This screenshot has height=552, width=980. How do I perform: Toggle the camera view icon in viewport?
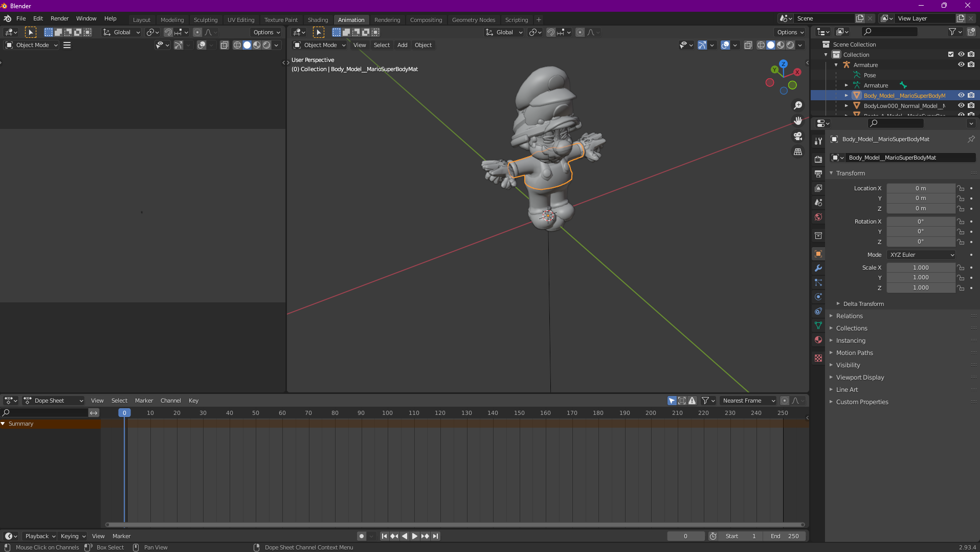coord(797,136)
